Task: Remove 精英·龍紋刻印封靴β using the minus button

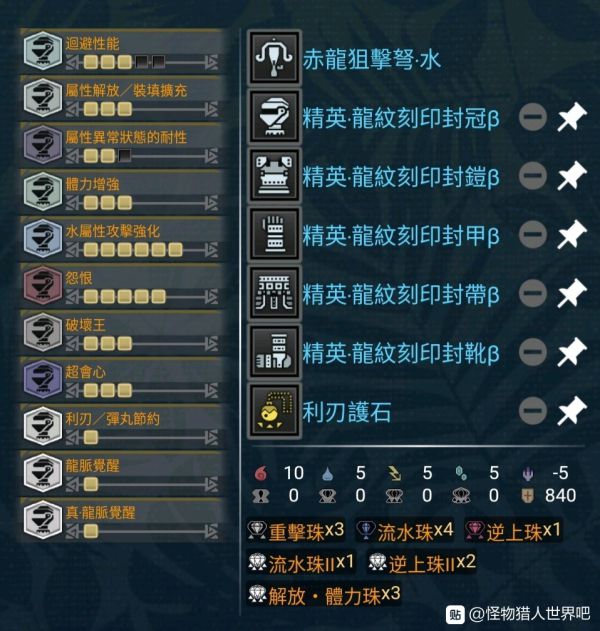Action: tap(533, 352)
